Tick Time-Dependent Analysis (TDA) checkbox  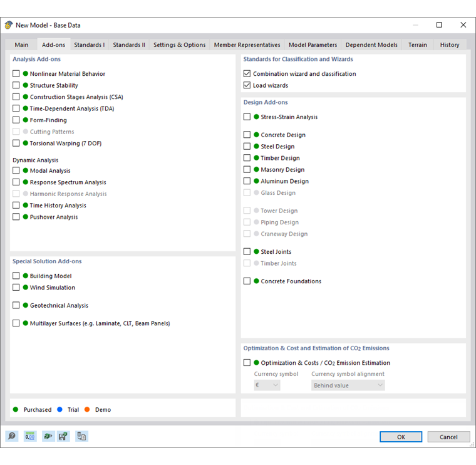click(x=16, y=108)
